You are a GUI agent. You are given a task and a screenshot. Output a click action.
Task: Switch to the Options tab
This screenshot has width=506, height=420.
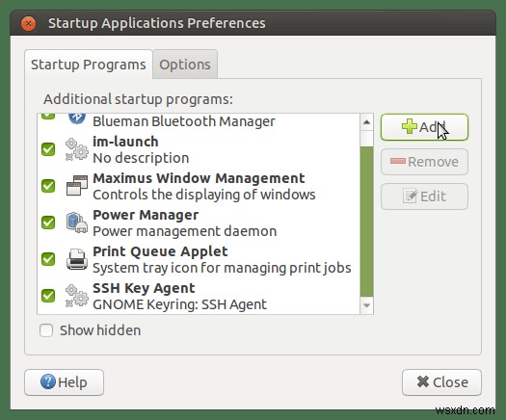185,65
